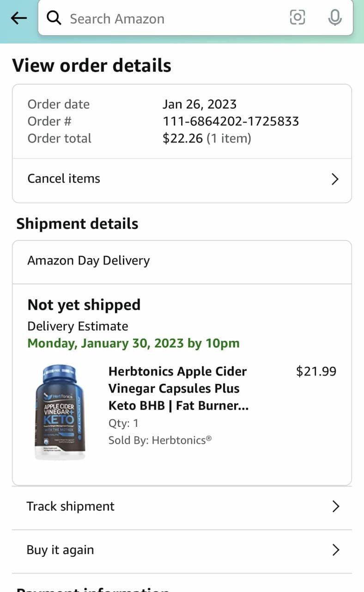Click the $21.99 item price
364x592 pixels.
(x=316, y=371)
